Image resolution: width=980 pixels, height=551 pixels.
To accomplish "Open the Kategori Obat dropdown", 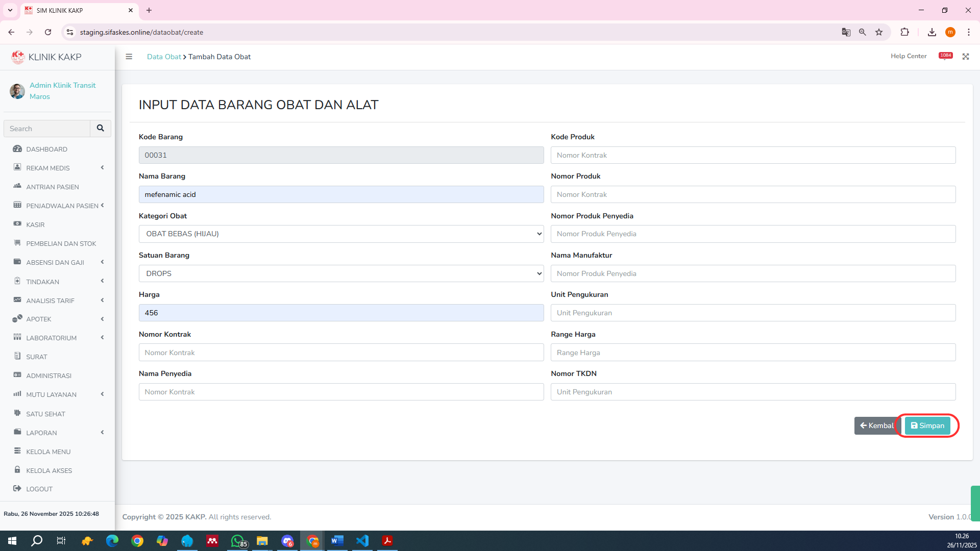I will 341,234.
